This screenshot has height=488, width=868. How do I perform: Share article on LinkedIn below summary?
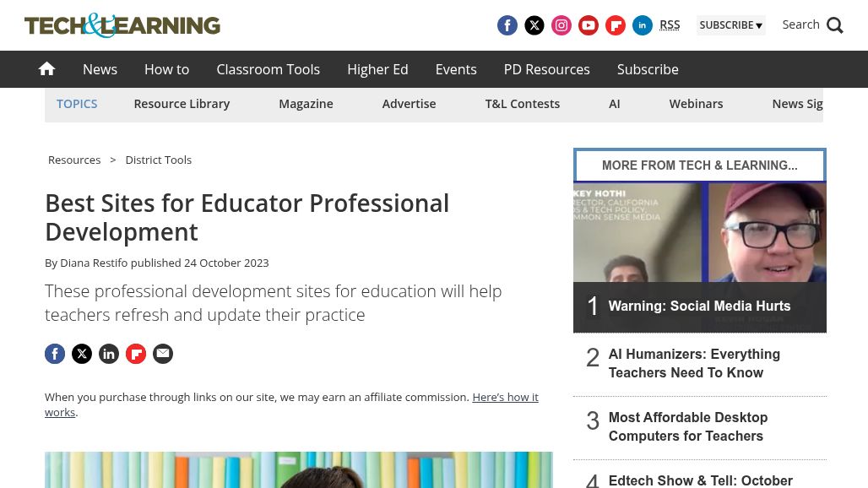(x=109, y=354)
